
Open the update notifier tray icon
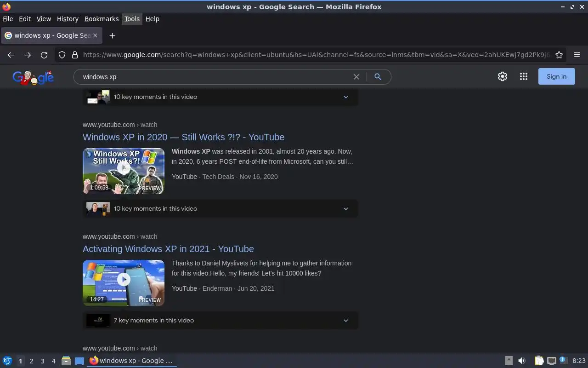pyautogui.click(x=564, y=360)
